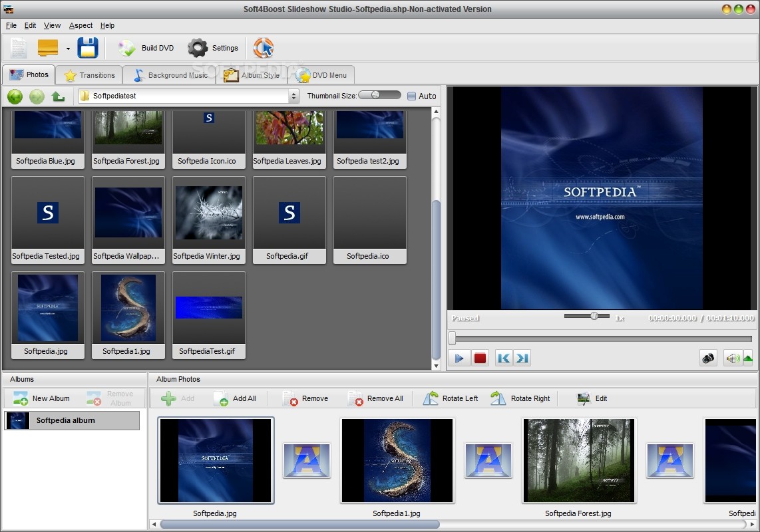Image resolution: width=760 pixels, height=532 pixels.
Task: Expand volume with green up arrow
Action: click(x=748, y=358)
